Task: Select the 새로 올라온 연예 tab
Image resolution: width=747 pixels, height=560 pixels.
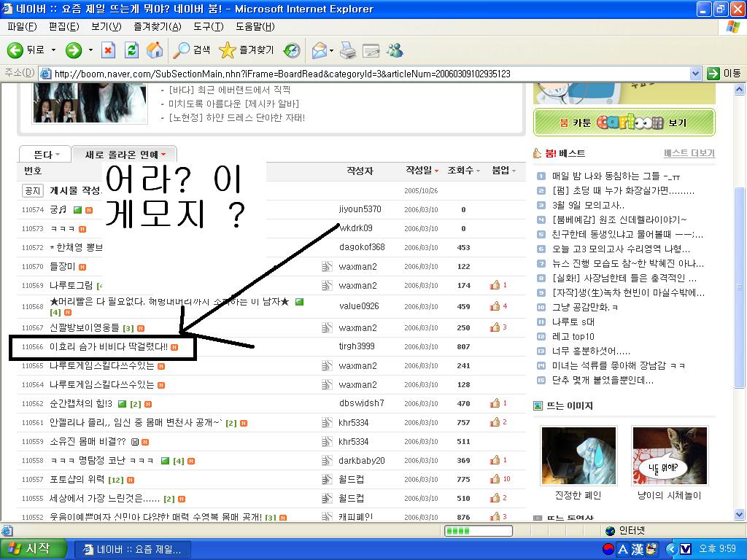Action: click(x=125, y=155)
